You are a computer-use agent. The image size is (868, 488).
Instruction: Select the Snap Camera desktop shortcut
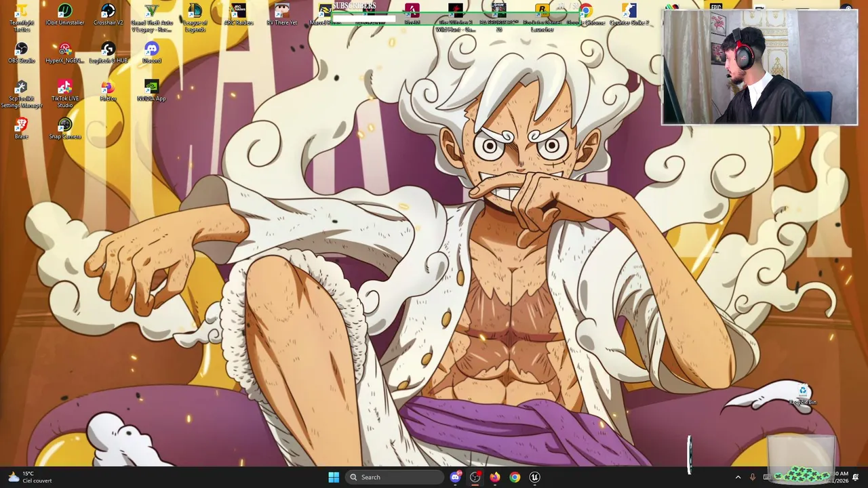[x=65, y=129]
